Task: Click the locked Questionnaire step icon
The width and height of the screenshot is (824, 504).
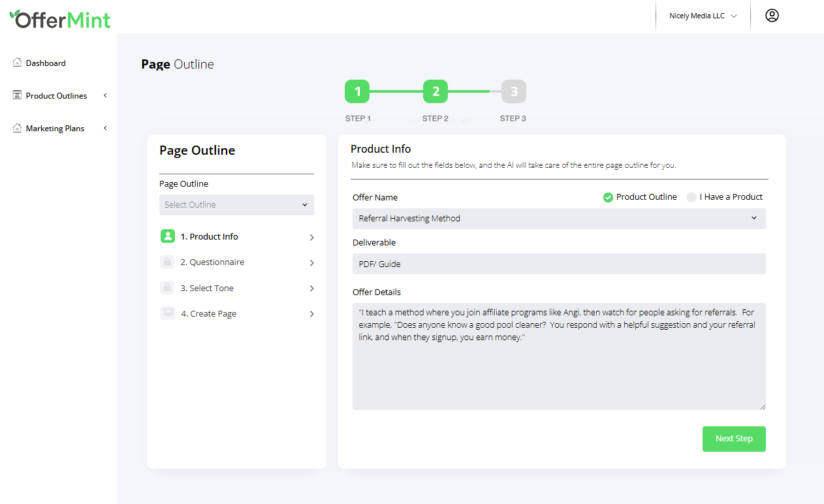Action: pyautogui.click(x=168, y=262)
